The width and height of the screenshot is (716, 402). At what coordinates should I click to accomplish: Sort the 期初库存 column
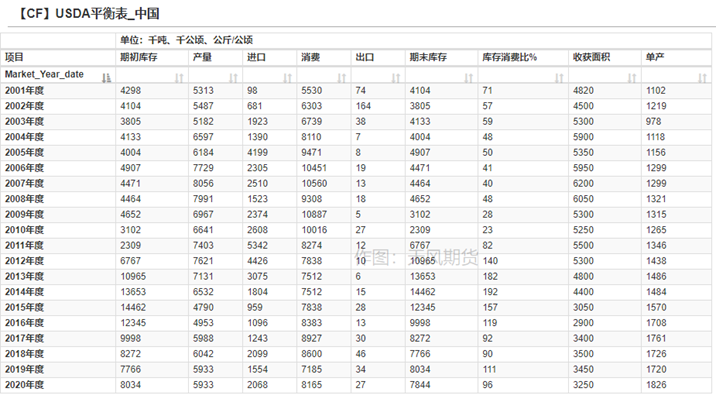coord(179,78)
